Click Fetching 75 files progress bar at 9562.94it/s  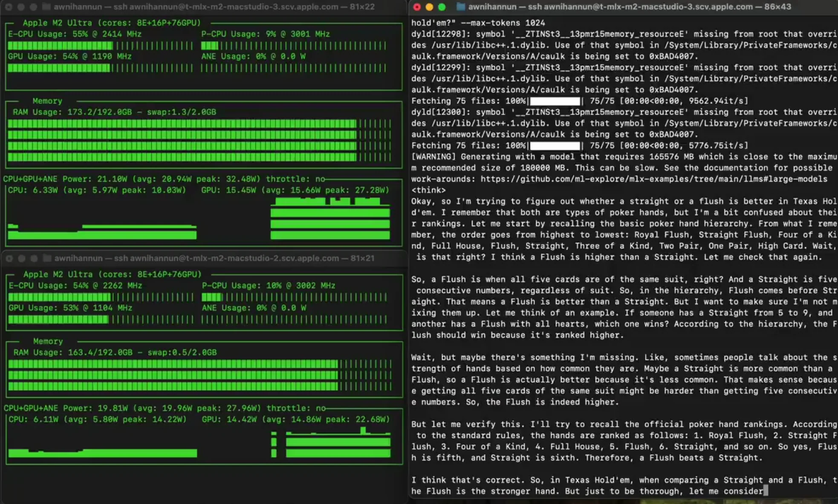coord(555,101)
